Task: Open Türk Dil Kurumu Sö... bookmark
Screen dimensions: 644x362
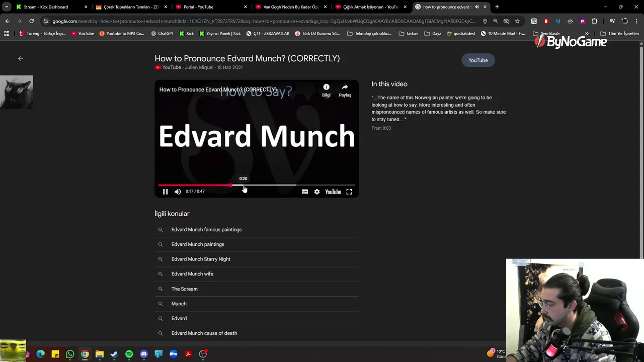Action: (317, 34)
